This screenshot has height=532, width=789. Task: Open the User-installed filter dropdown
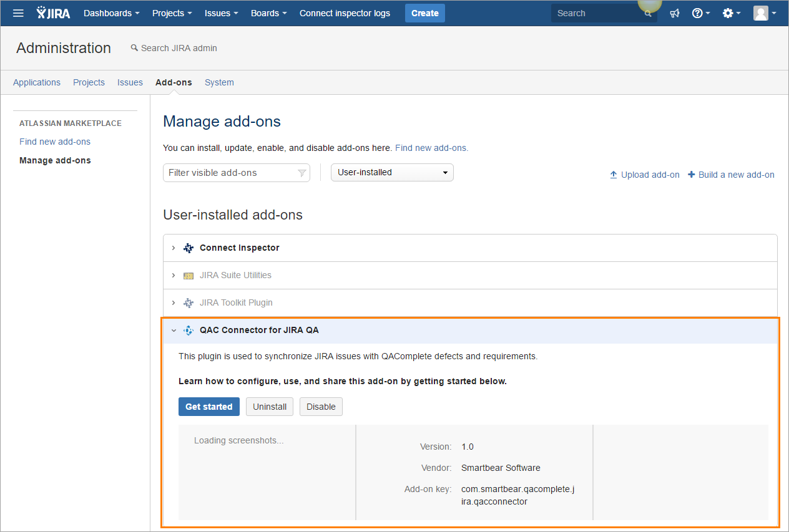392,172
